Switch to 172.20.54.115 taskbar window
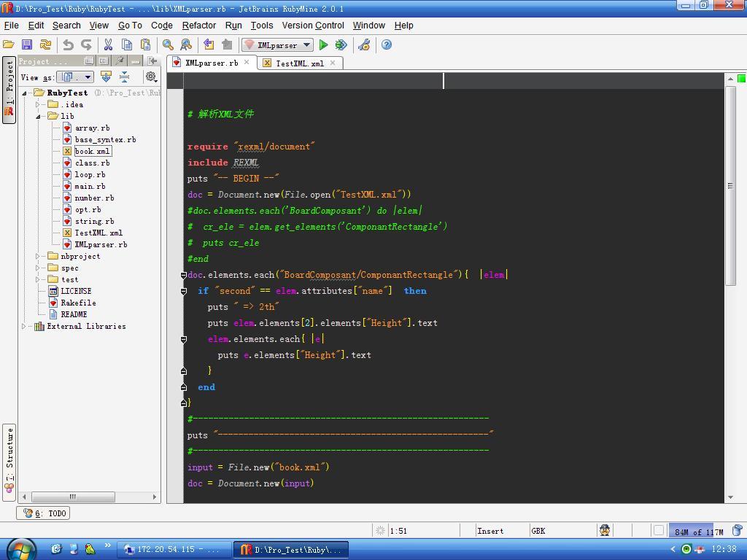 click(x=173, y=550)
